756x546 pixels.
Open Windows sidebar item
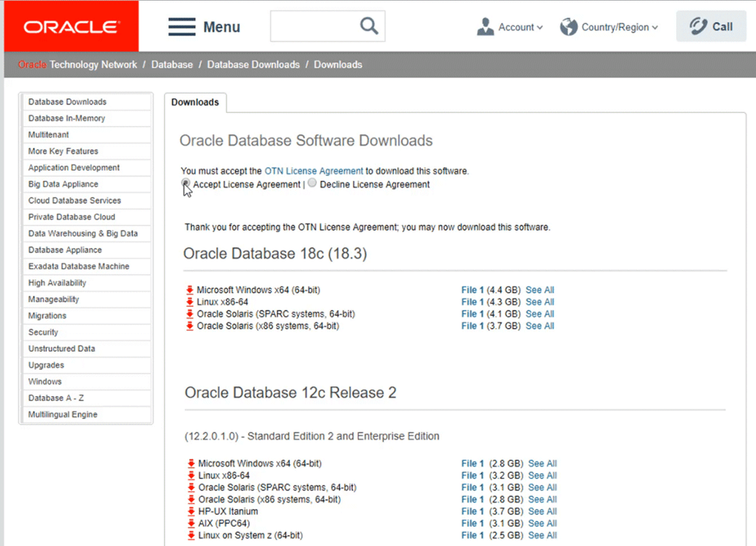[87, 381]
